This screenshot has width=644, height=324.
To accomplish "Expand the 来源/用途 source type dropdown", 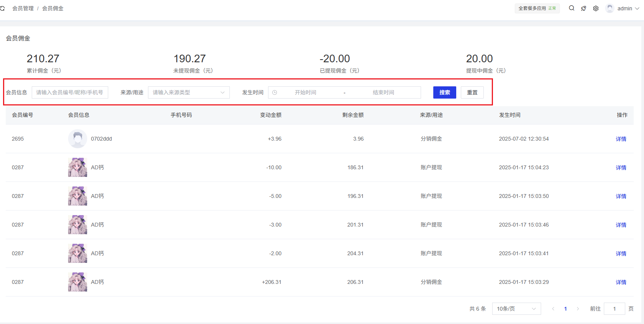I will click(x=189, y=92).
